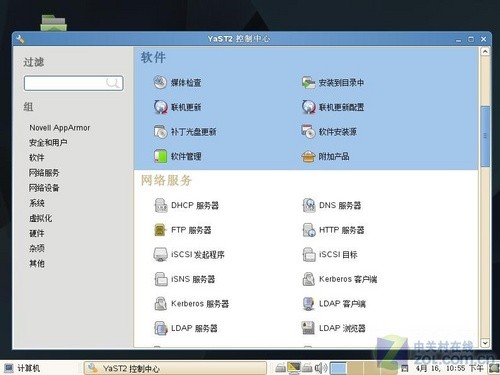Open the folder icon on the desktop
The image size is (500, 375).
[x=53, y=23]
